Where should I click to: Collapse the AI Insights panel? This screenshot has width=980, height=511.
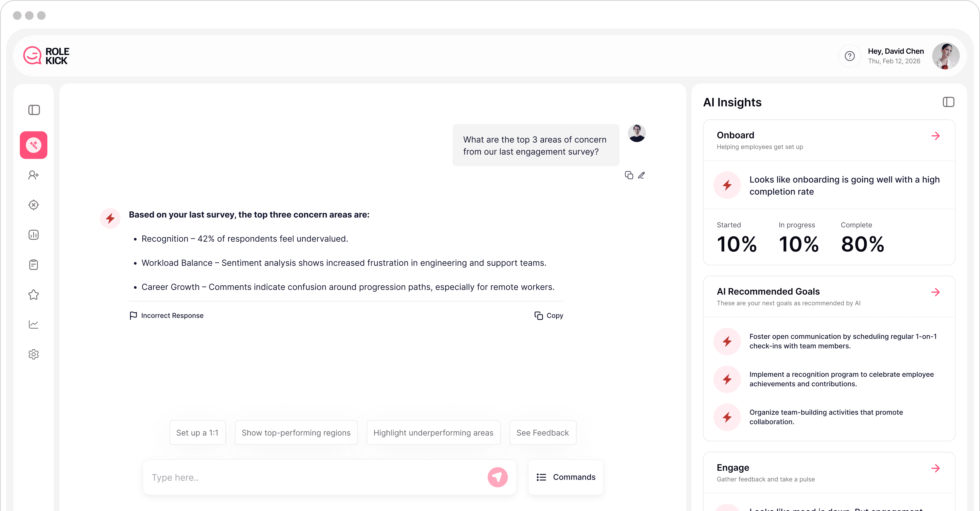[x=948, y=102]
